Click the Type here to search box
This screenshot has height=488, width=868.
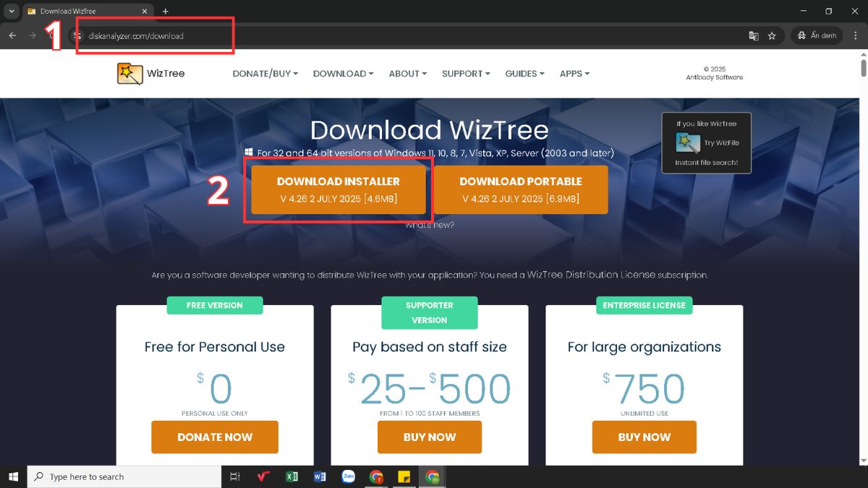click(124, 476)
